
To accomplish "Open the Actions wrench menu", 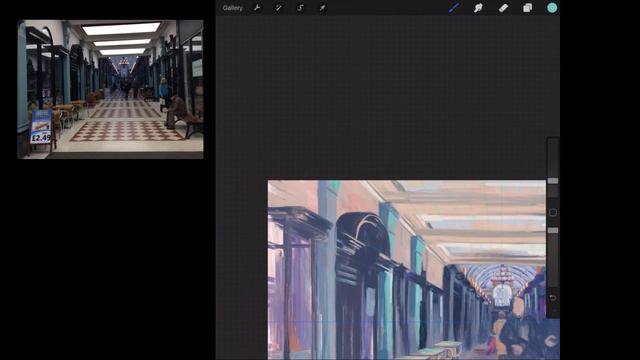I will click(257, 8).
